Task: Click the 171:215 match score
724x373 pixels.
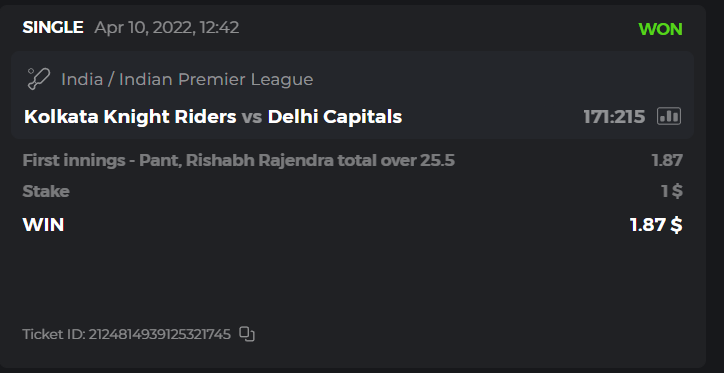Action: [x=614, y=117]
